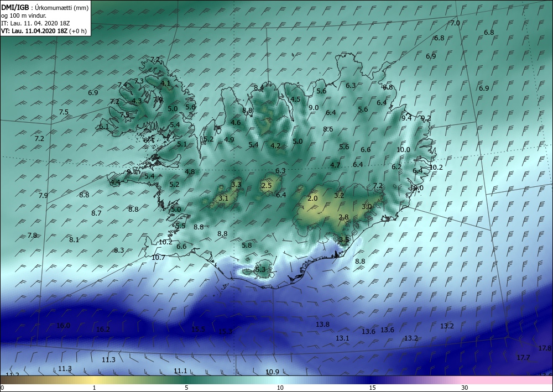Click the 3.0 value on eastern Vatnajökull

tap(367, 207)
